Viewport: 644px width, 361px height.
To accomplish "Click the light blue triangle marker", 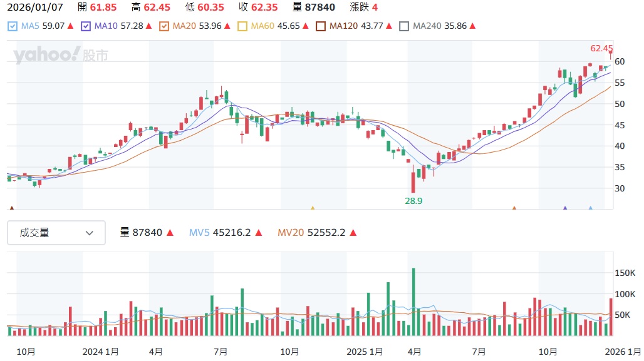I will point(590,208).
